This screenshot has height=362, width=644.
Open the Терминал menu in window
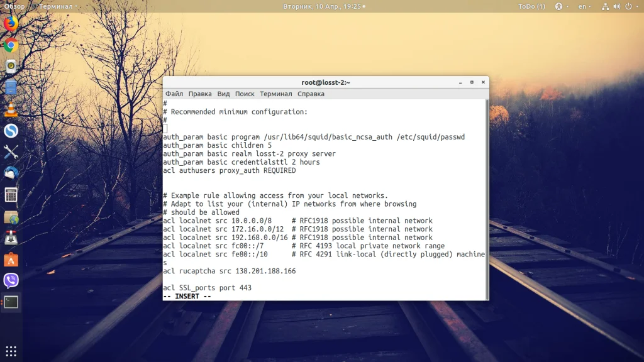click(x=276, y=94)
